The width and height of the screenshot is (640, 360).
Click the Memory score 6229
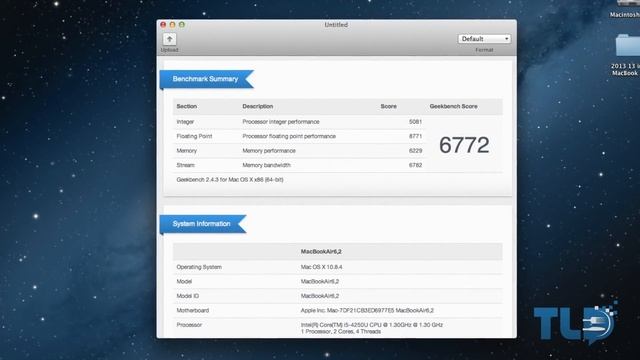coord(415,151)
